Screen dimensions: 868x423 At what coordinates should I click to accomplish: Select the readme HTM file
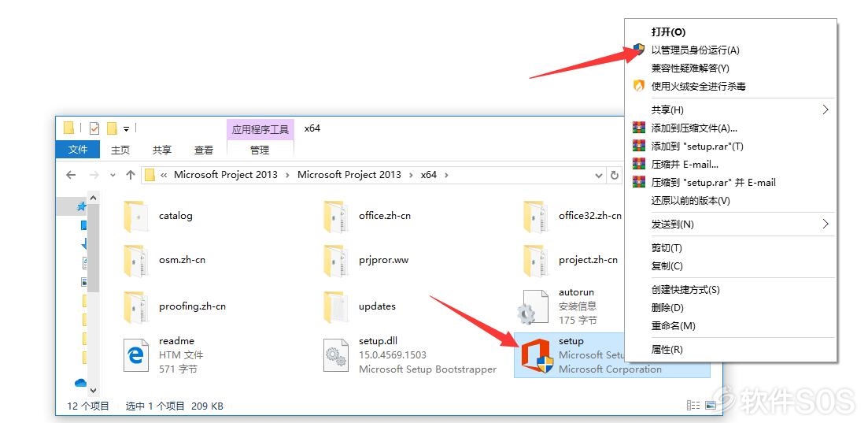pos(164,354)
